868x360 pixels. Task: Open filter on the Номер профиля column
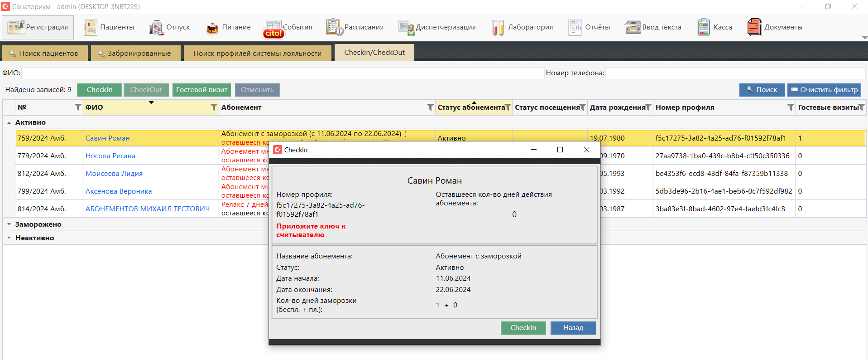coord(791,107)
